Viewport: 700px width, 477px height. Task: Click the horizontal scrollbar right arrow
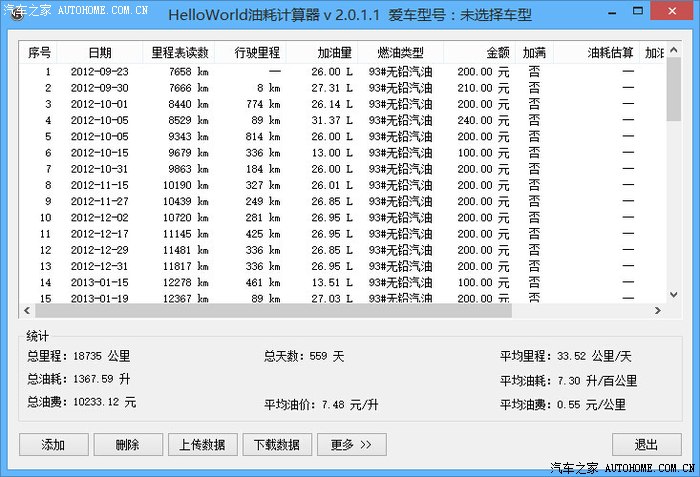[x=659, y=311]
